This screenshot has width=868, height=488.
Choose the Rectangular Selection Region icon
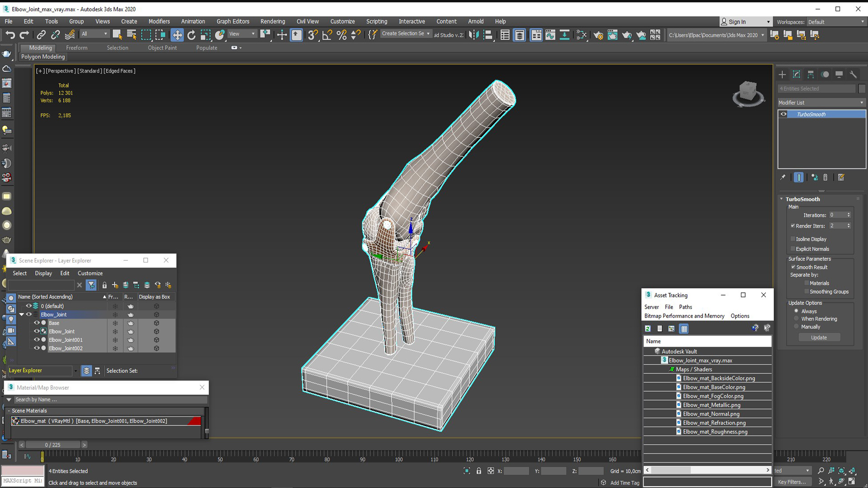(146, 35)
